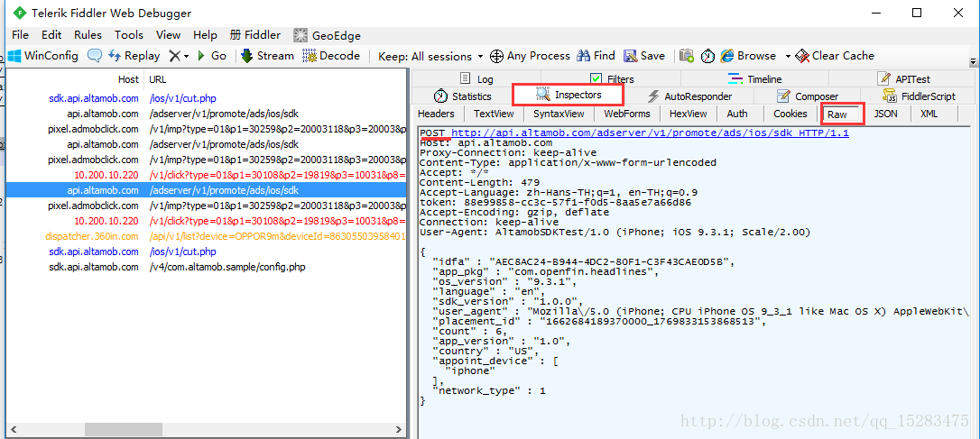Switch to the Composer tab
The image size is (980, 439).
[808, 96]
